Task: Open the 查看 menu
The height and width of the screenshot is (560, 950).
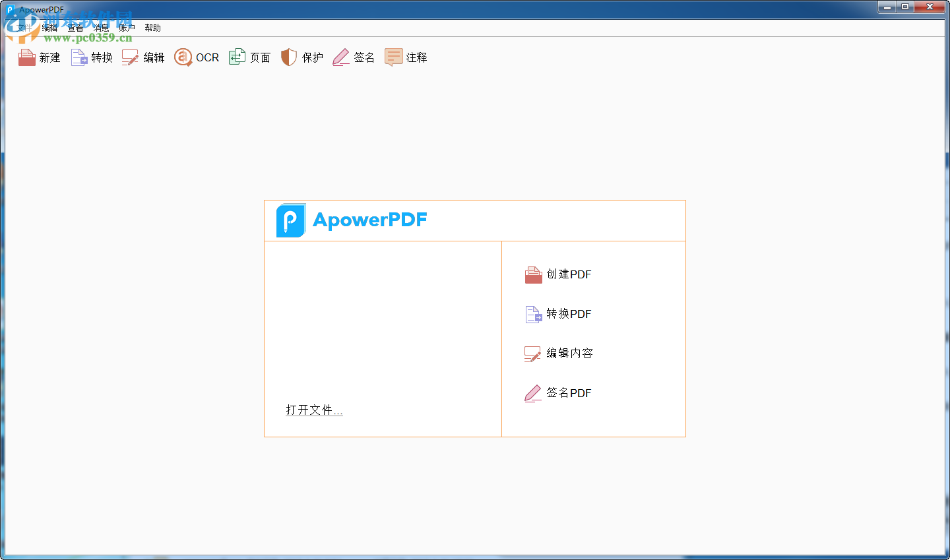Action: [74, 28]
